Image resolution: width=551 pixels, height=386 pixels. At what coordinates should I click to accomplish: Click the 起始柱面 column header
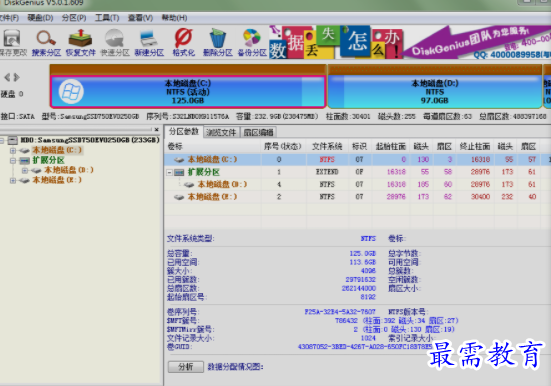390,146
